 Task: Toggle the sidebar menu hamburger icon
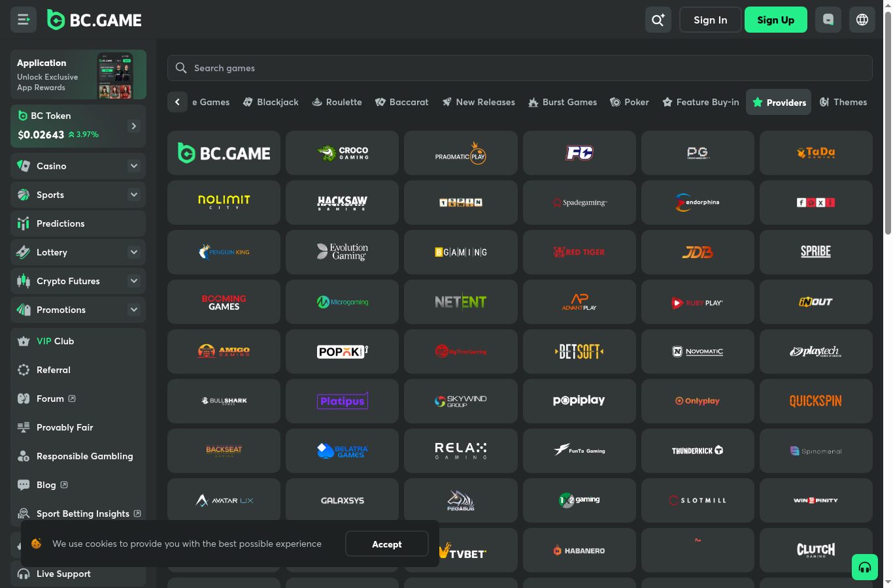(x=24, y=20)
